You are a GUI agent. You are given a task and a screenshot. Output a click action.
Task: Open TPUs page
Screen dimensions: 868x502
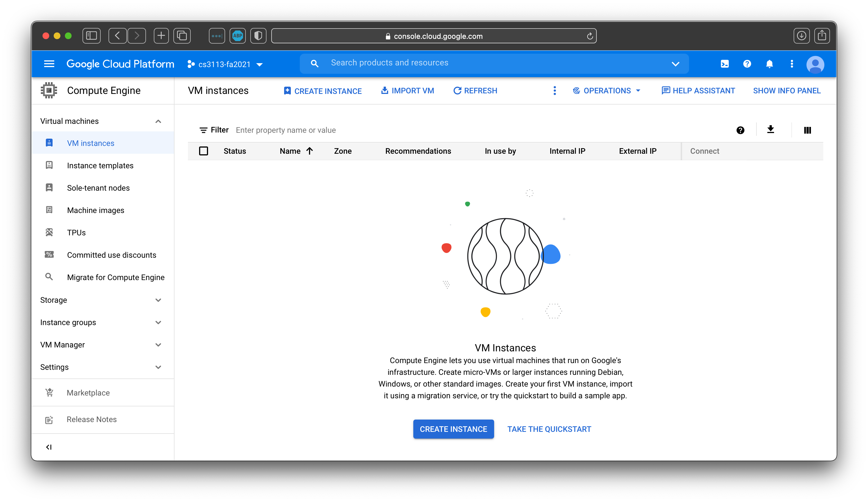(x=102, y=232)
